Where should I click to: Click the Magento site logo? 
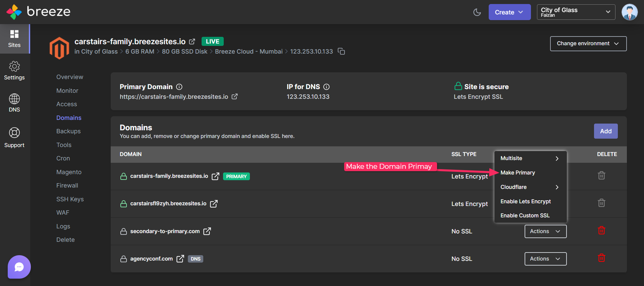coord(59,48)
